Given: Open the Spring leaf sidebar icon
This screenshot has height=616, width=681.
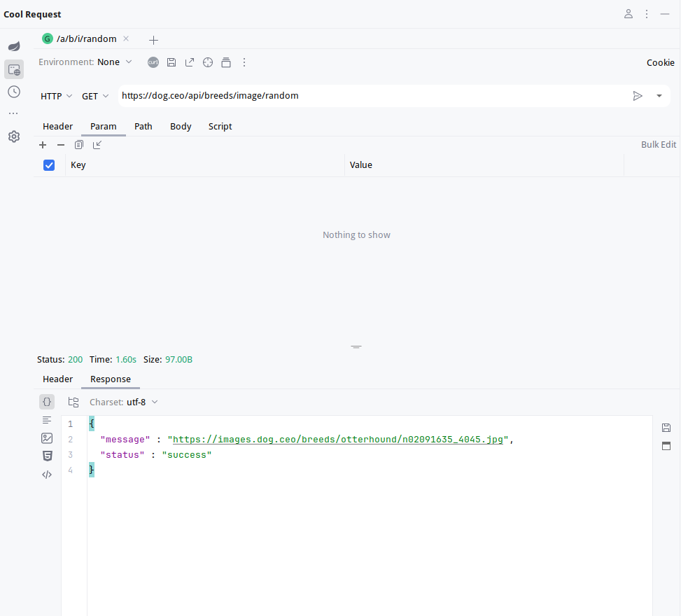Looking at the screenshot, I should 14,46.
